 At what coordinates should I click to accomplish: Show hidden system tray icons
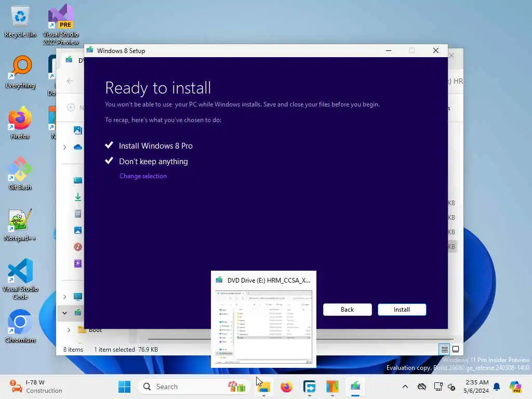click(x=405, y=387)
